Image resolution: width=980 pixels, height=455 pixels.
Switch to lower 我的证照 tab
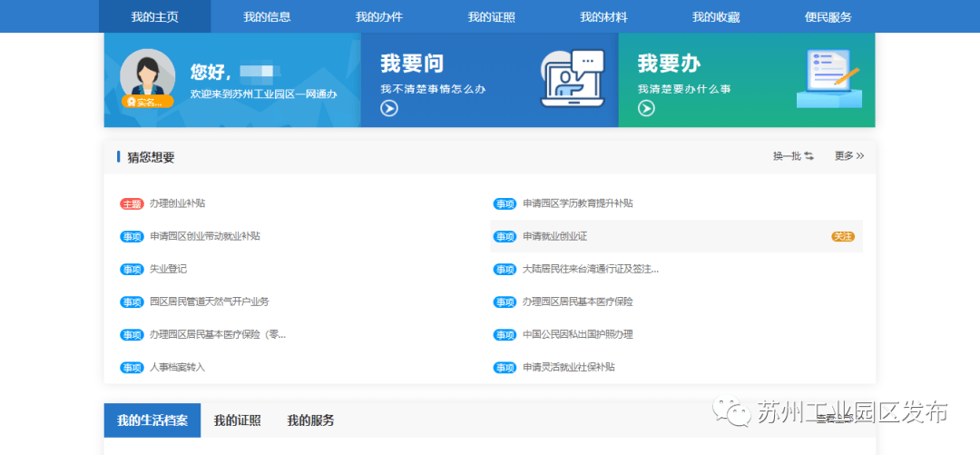pyautogui.click(x=238, y=420)
